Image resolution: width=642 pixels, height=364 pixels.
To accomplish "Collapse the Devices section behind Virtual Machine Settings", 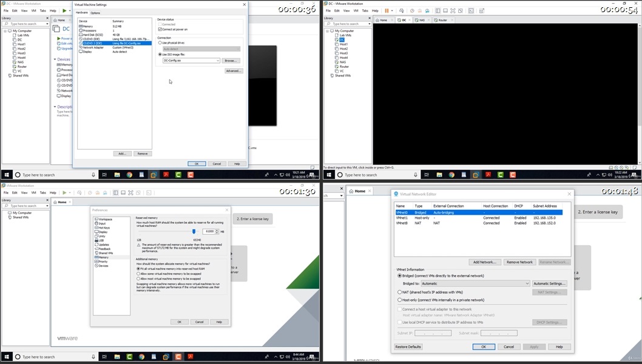I will point(55,59).
